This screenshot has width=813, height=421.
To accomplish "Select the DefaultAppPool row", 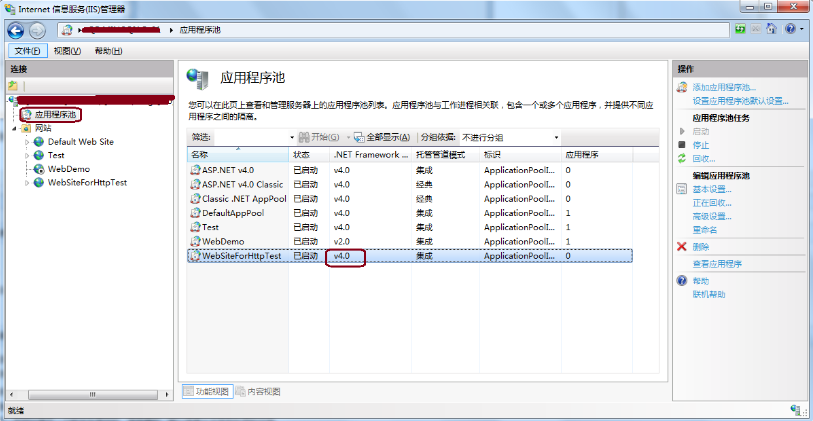I will [410, 213].
